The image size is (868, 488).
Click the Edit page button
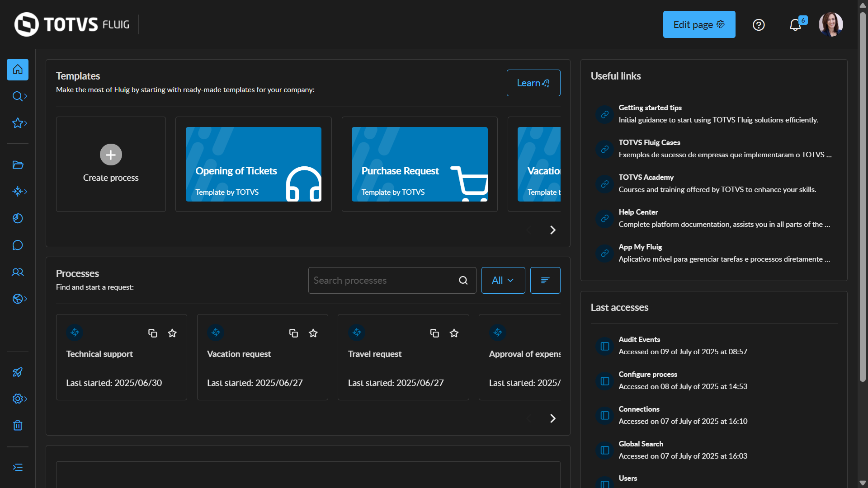coord(699,25)
